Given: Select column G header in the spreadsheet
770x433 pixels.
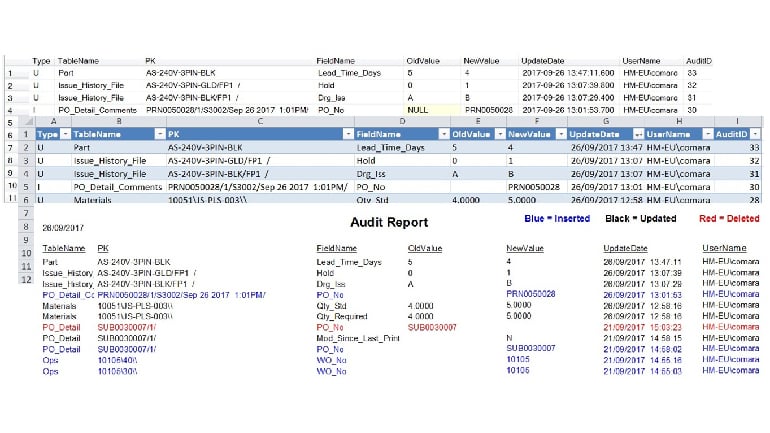Looking at the screenshot, I should (606, 121).
